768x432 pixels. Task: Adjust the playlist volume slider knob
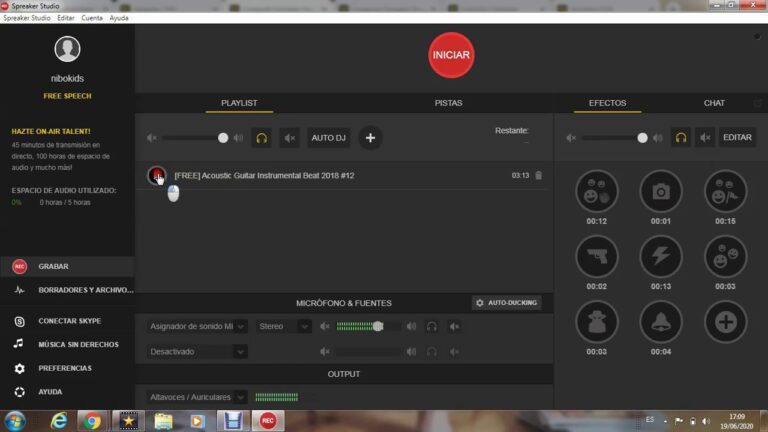223,138
